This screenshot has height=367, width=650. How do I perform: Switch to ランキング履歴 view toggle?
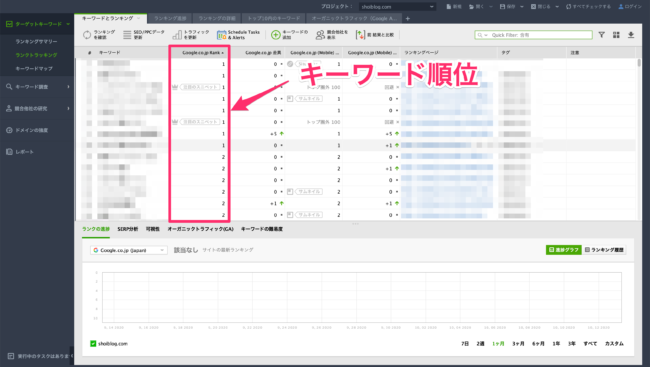pos(604,250)
